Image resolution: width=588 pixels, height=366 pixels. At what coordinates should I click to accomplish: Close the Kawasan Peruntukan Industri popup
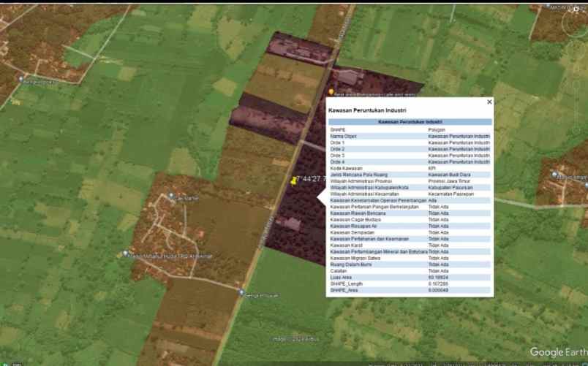point(489,102)
